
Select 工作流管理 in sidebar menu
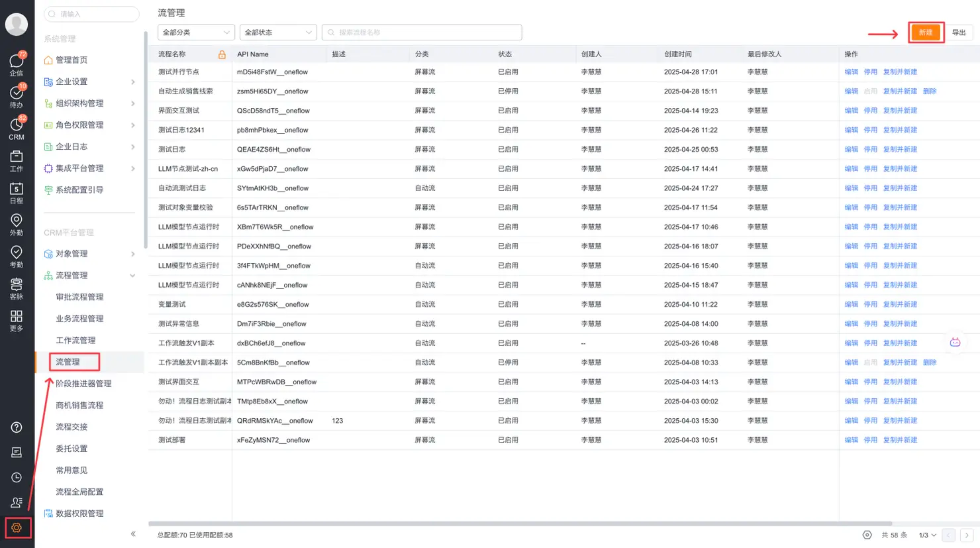click(x=76, y=340)
